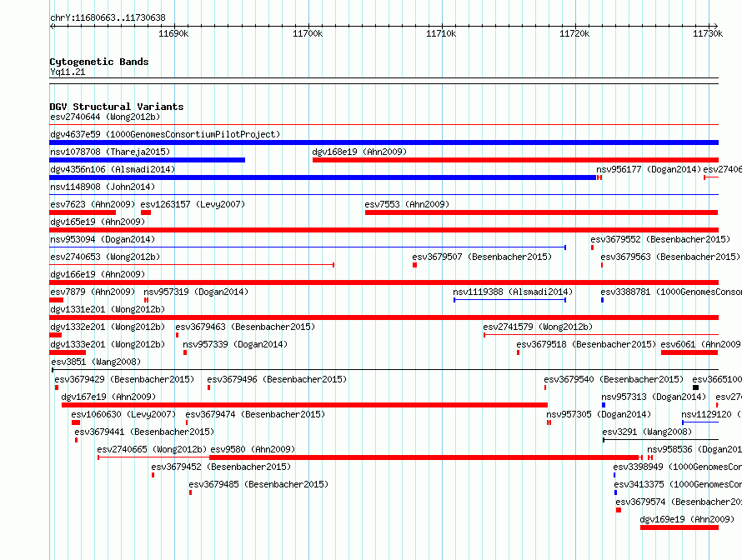The height and width of the screenshot is (560, 742).
Task: Select esv3679518 (Besenbacher2015) label
Action: pyautogui.click(x=586, y=344)
